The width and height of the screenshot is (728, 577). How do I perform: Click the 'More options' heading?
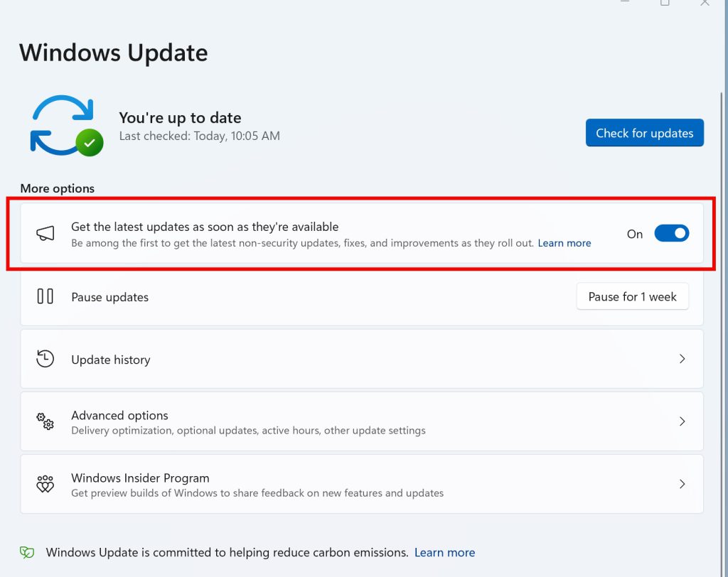coord(57,188)
